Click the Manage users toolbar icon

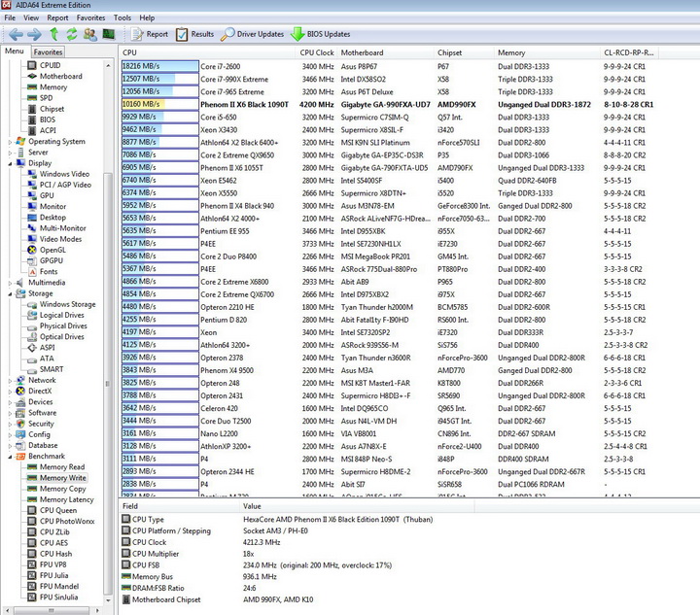[90, 34]
